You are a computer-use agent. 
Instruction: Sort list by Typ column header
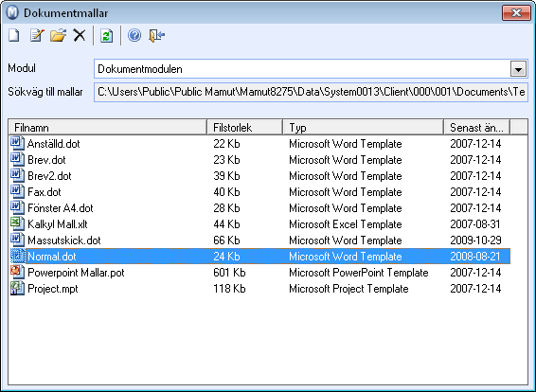tap(363, 128)
